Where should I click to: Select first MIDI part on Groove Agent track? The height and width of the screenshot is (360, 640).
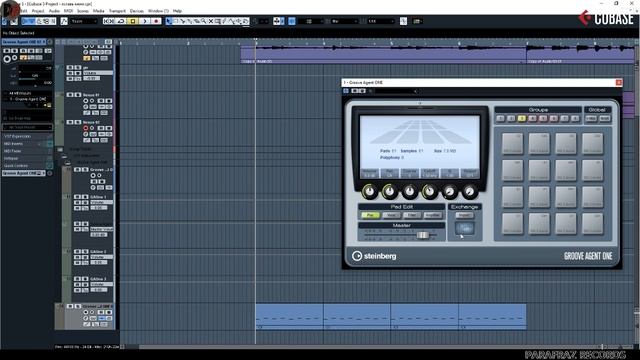tap(289, 316)
